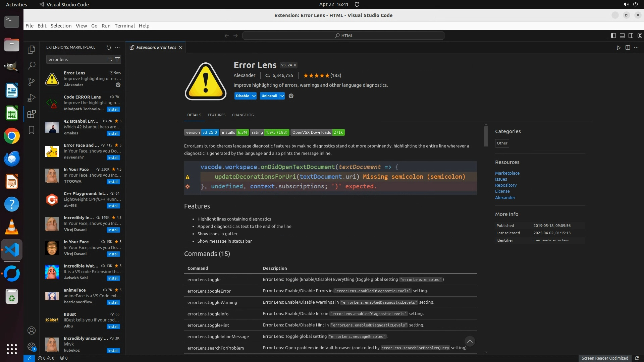This screenshot has width=644, height=362.
Task: Install the Code ERROR Lens extension
Action: point(113,109)
